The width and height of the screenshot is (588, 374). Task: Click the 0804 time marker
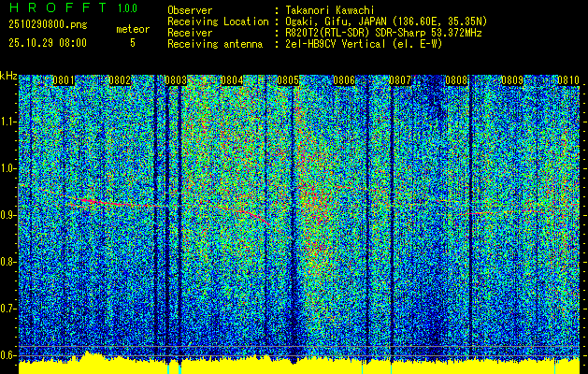232,80
